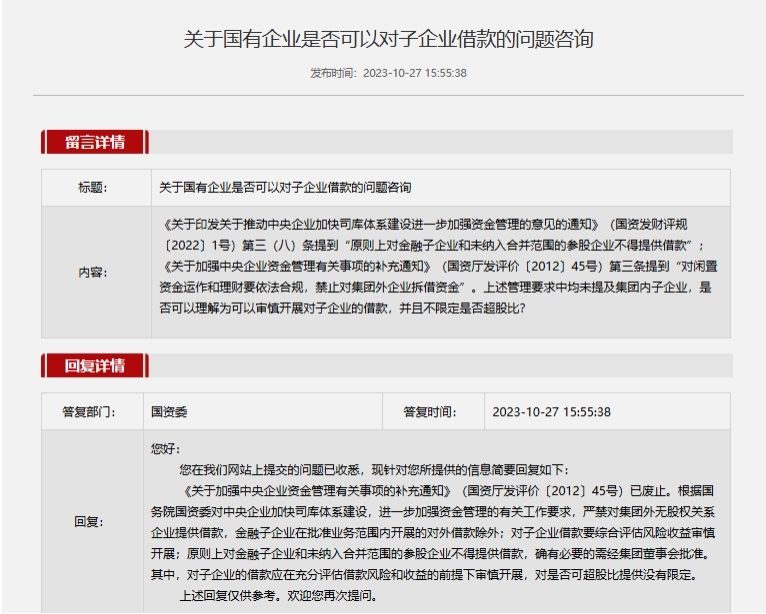
Task: Click the line 资金运作和理财要依法合规
Action: pyautogui.click(x=435, y=287)
